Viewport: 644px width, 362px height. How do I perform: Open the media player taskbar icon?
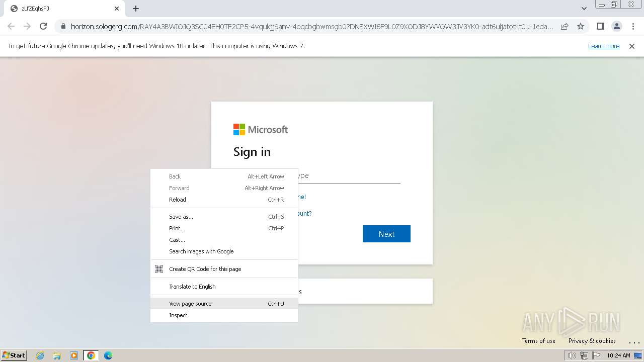74,355
